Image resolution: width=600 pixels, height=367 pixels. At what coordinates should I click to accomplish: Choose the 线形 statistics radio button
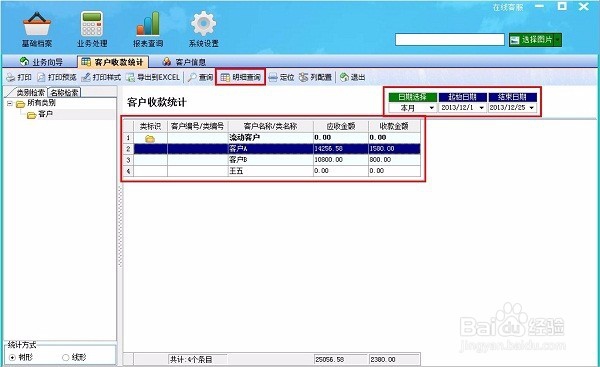(65, 357)
